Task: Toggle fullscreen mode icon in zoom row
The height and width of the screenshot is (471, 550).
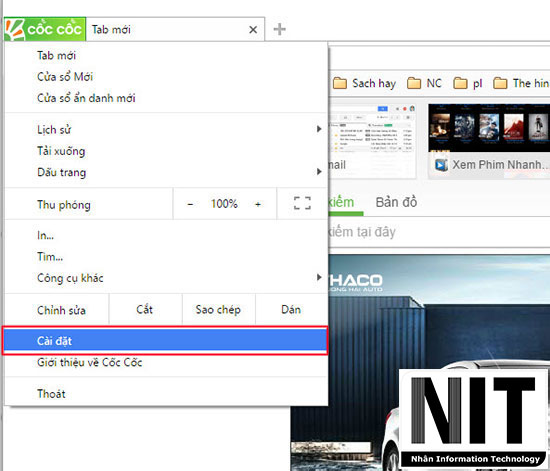Action: (x=302, y=203)
